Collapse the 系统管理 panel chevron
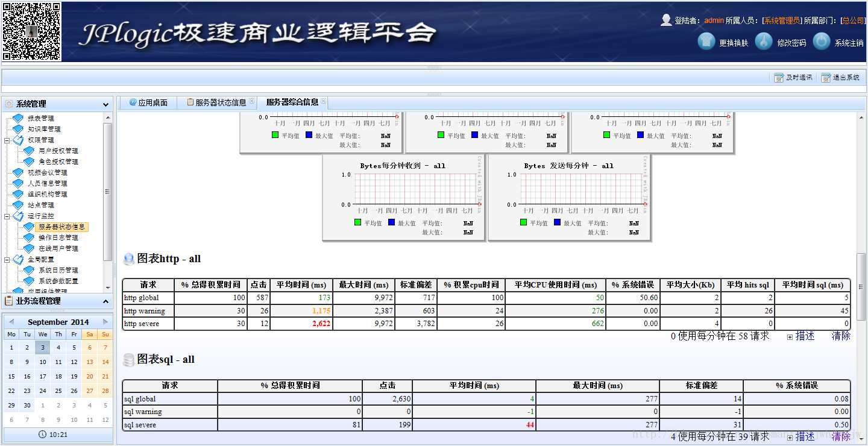The width and height of the screenshot is (868, 446). (x=106, y=104)
